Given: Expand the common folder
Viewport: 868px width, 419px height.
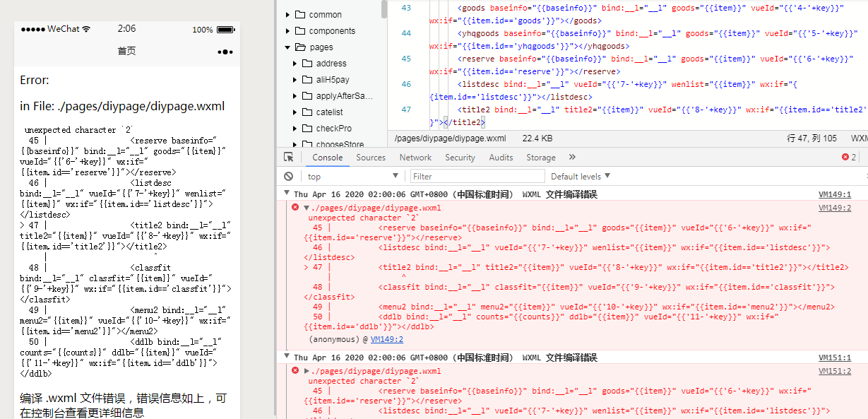Looking at the screenshot, I should [287, 14].
